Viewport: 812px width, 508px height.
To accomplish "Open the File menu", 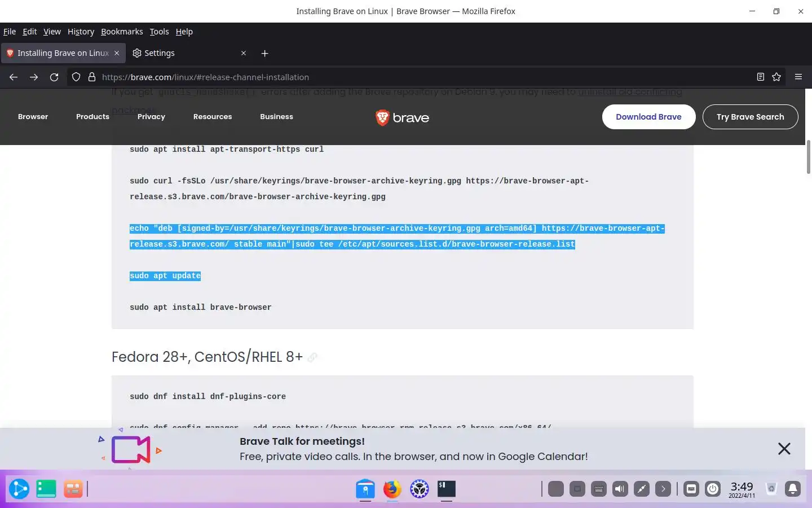I will (x=10, y=32).
